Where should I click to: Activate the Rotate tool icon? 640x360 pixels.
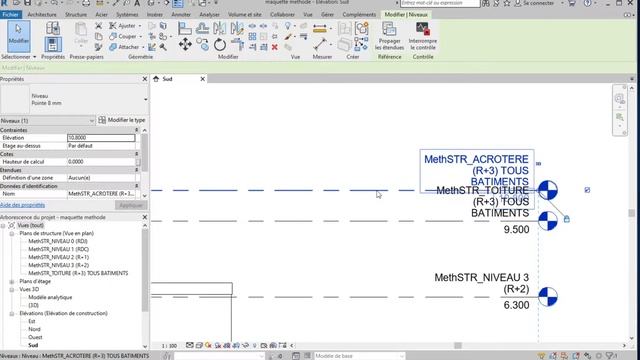click(220, 44)
